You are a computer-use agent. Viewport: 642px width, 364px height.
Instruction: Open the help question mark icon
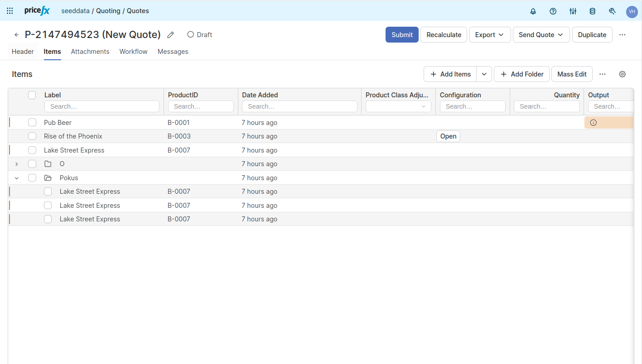pos(553,11)
